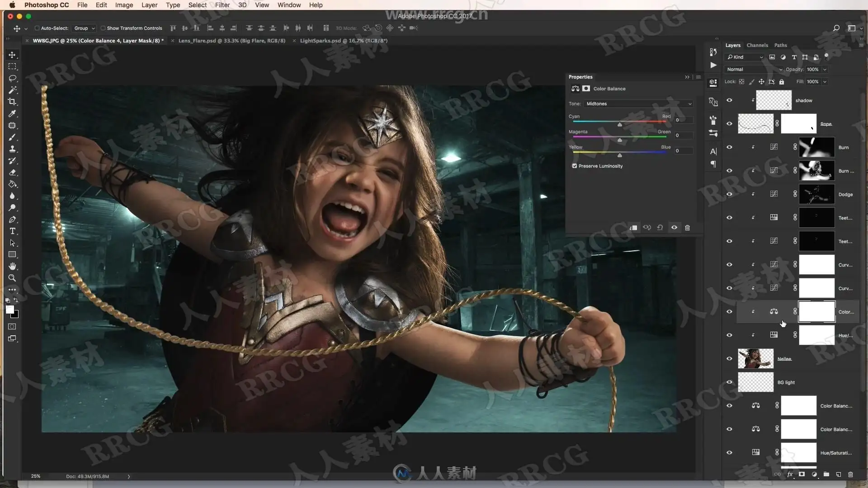The width and height of the screenshot is (868, 488).
Task: Select the Horizontal Type tool
Action: [12, 231]
